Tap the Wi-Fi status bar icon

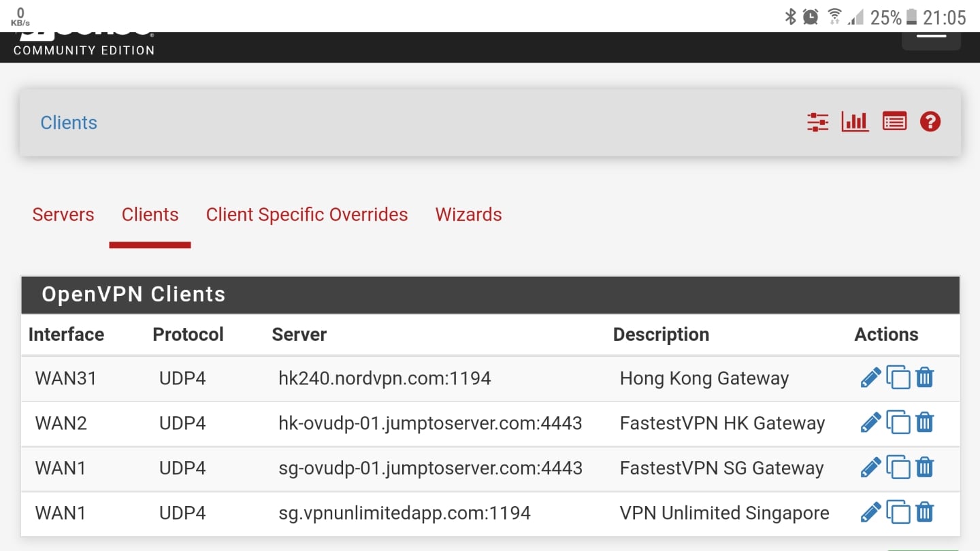pyautogui.click(x=834, y=17)
